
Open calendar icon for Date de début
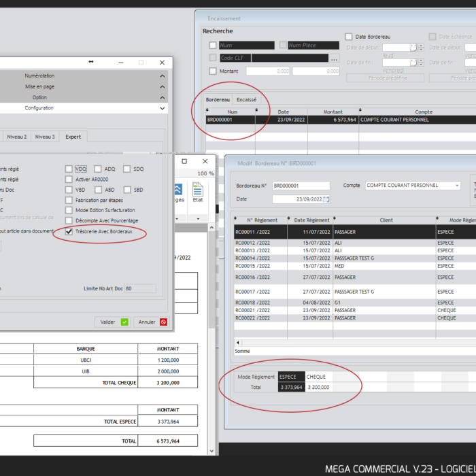tap(413, 48)
